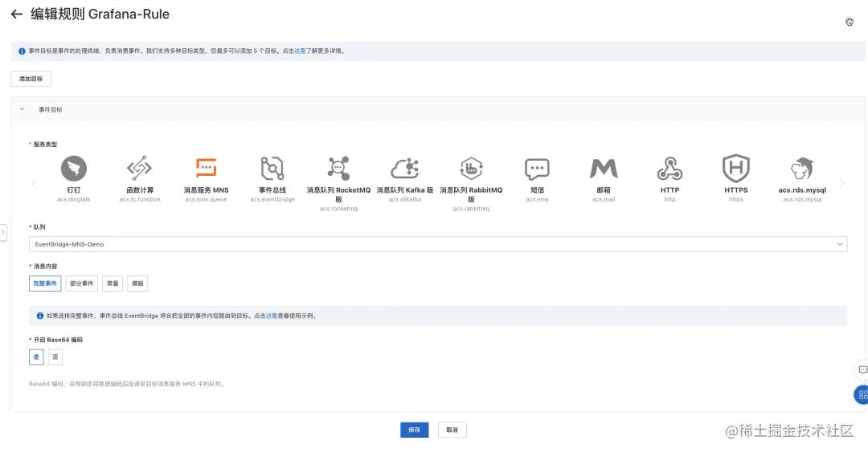The width and height of the screenshot is (868, 453).
Task: Open 这里 link in top info banner
Action: point(300,51)
